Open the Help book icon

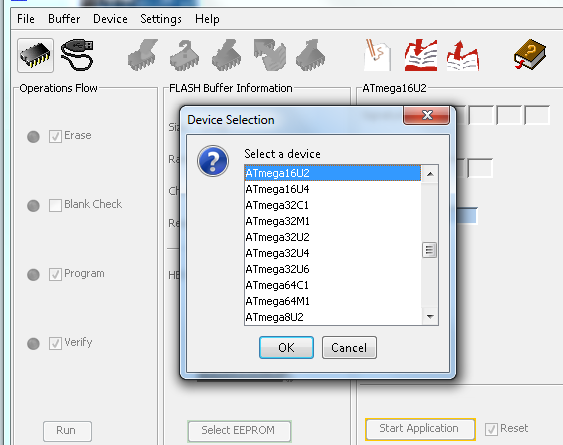point(530,55)
